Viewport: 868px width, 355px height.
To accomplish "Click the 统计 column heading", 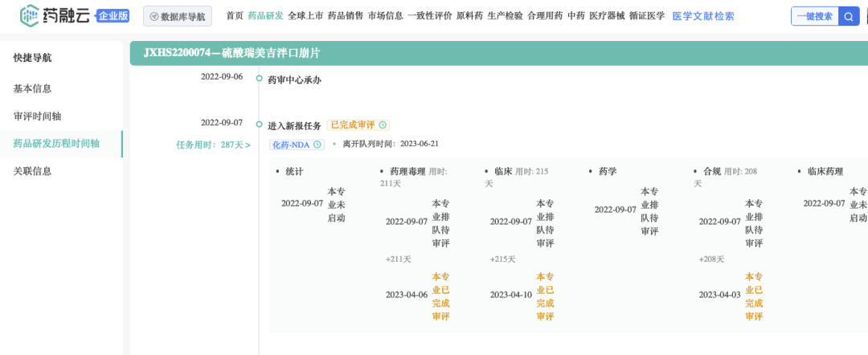I will 294,171.
